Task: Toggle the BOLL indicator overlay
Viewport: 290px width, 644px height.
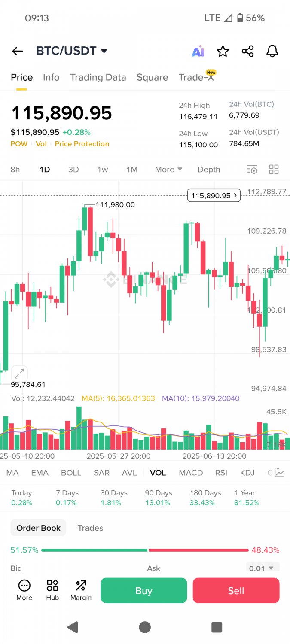Action: tap(71, 472)
